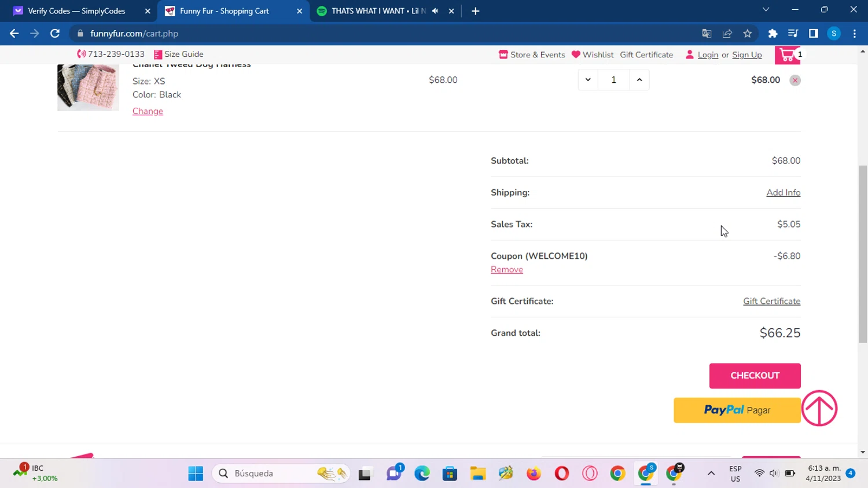This screenshot has height=488, width=868.
Task: Open the shopping cart icon in header
Action: point(788,55)
